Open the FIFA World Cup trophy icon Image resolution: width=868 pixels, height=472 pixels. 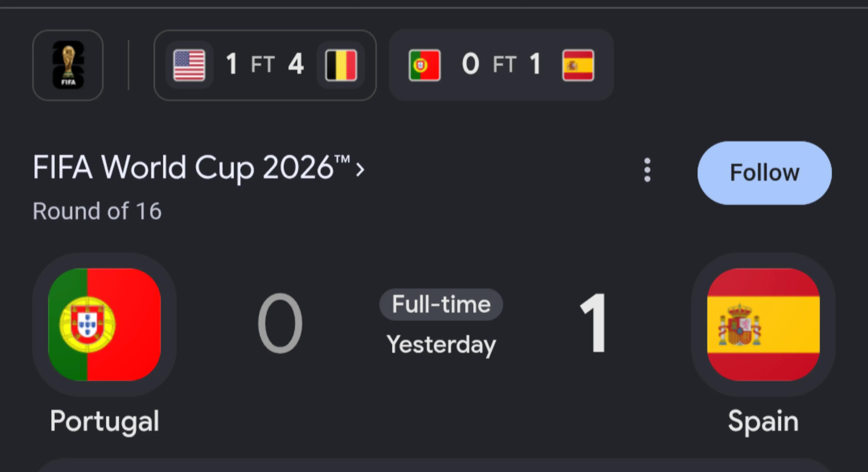[68, 65]
